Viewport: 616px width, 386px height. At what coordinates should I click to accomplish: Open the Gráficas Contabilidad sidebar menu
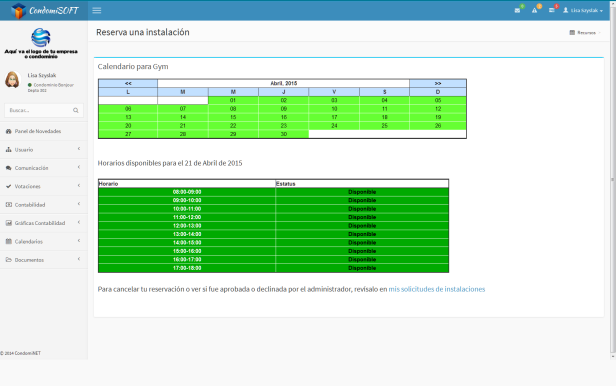pos(44,223)
